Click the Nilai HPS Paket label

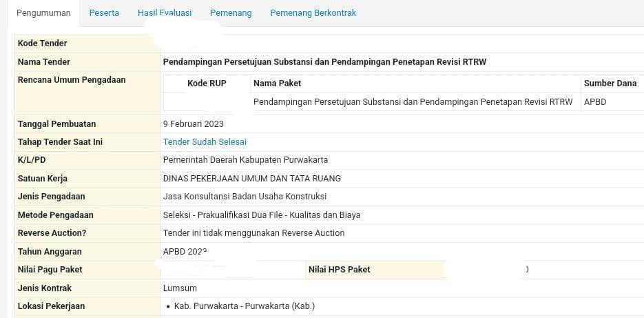point(339,270)
